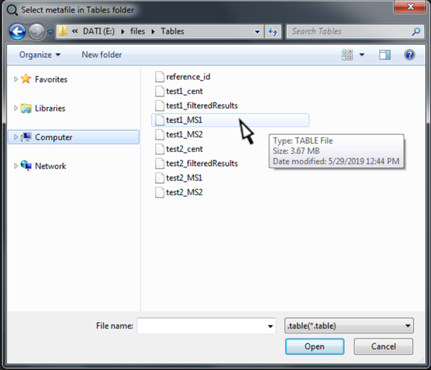Click the file icon next to reference_id
The image size is (431, 370).
point(160,77)
